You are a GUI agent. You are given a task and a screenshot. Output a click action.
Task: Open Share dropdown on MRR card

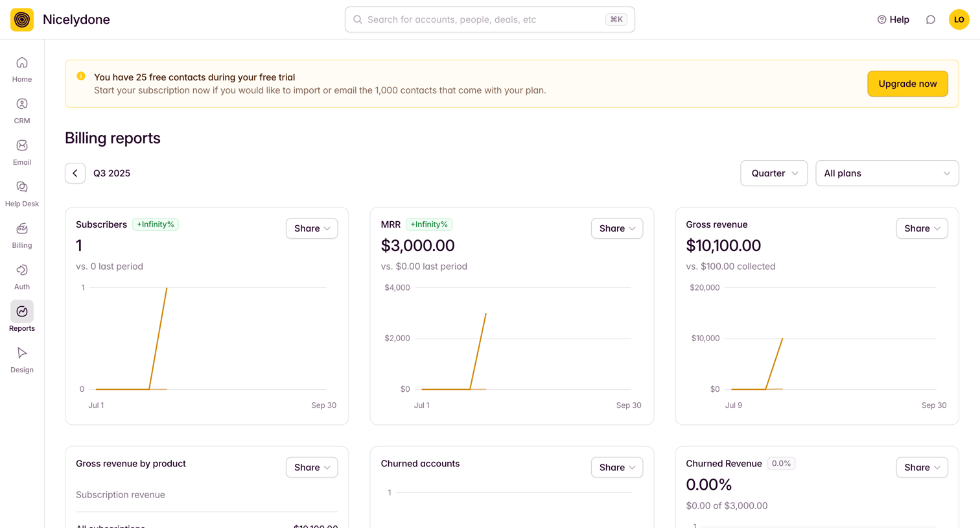coord(617,228)
